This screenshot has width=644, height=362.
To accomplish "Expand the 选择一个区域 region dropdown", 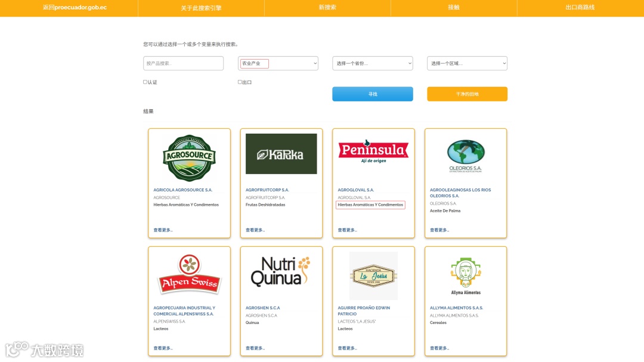I will point(467,63).
